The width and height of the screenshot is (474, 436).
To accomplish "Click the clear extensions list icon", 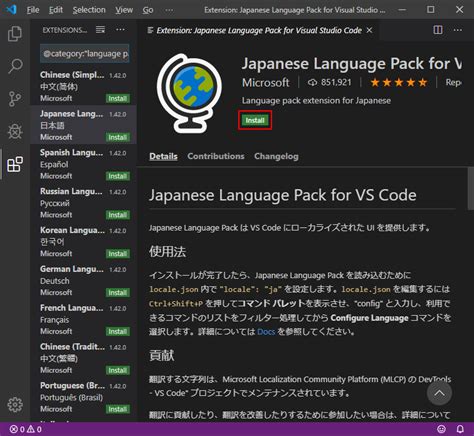I will 100,30.
